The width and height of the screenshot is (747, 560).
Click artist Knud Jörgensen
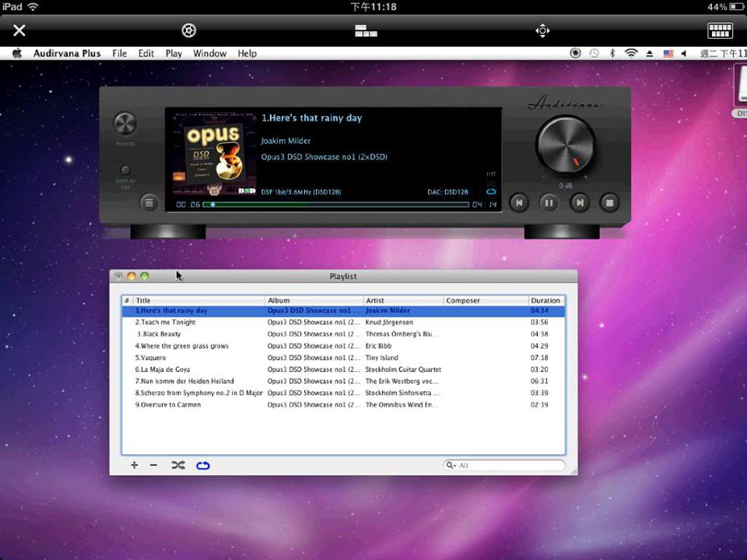click(389, 322)
